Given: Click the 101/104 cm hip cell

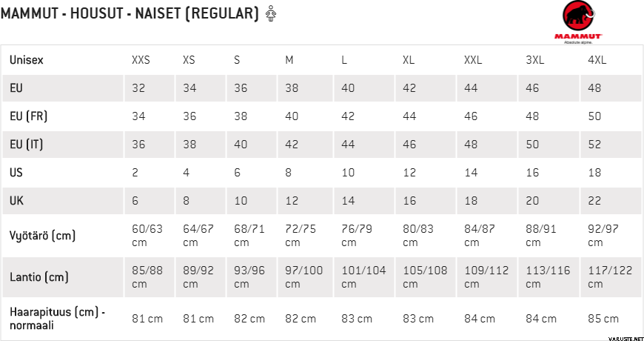Looking at the screenshot, I should point(365,277).
